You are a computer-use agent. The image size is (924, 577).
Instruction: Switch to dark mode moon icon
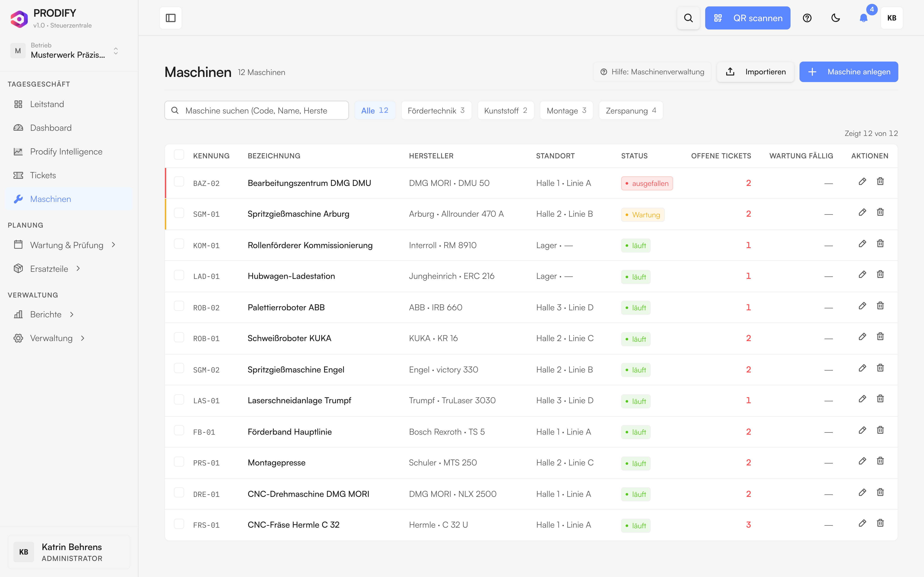pyautogui.click(x=835, y=18)
